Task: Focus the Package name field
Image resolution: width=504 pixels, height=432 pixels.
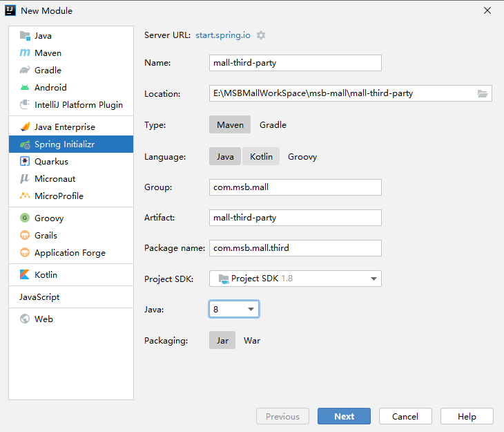Action: point(295,248)
